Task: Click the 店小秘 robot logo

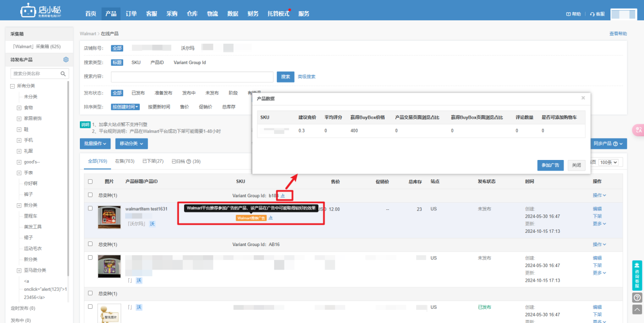Action: click(28, 10)
